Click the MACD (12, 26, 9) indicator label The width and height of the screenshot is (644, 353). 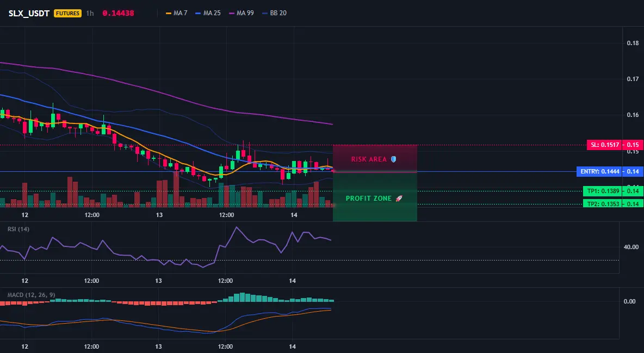click(31, 295)
